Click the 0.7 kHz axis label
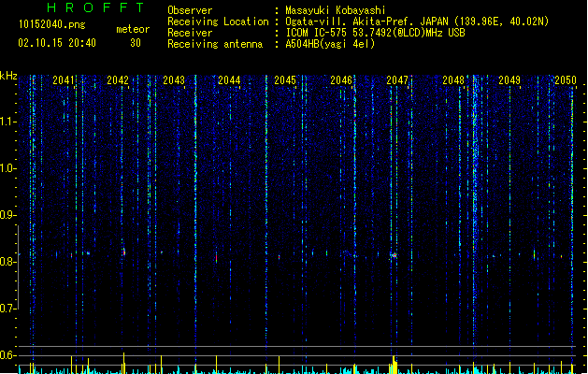The width and height of the screenshot is (588, 374). [7, 309]
